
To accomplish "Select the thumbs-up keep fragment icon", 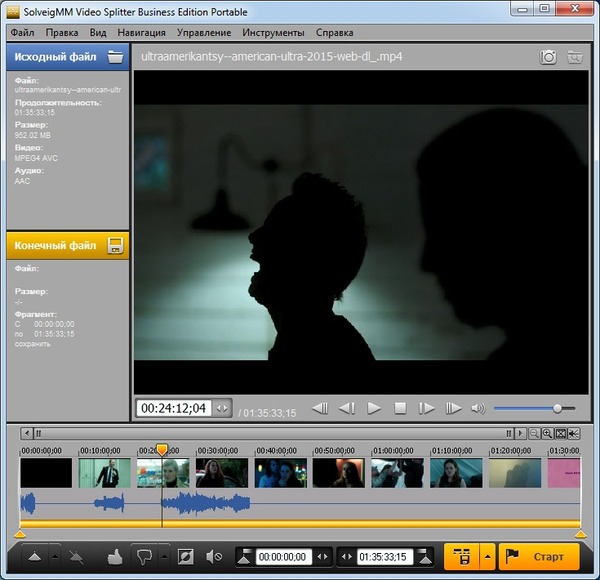I will click(x=114, y=556).
